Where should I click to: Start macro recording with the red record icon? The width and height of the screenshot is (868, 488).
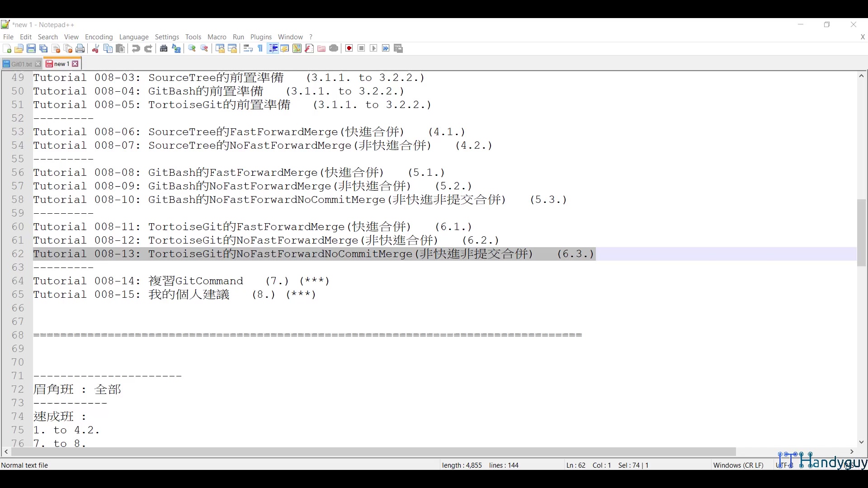point(349,48)
